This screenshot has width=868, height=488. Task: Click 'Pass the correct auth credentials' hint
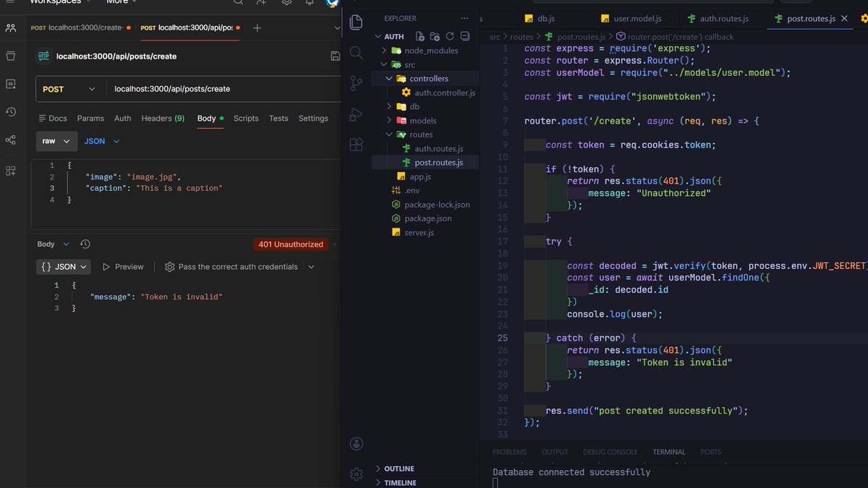(x=238, y=267)
